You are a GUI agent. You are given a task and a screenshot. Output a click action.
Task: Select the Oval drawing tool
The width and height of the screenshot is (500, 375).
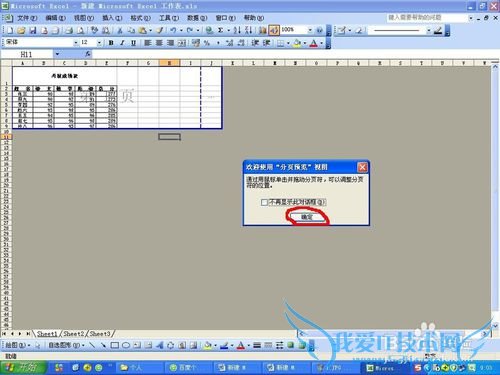point(126,345)
